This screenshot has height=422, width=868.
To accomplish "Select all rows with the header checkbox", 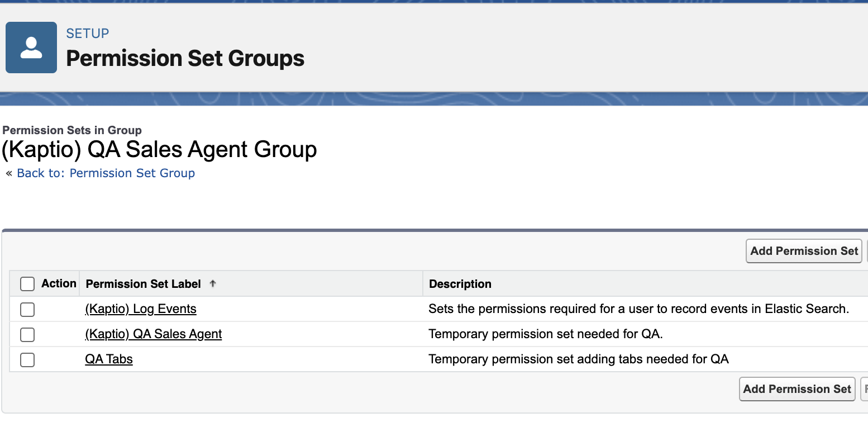I will 27,283.
